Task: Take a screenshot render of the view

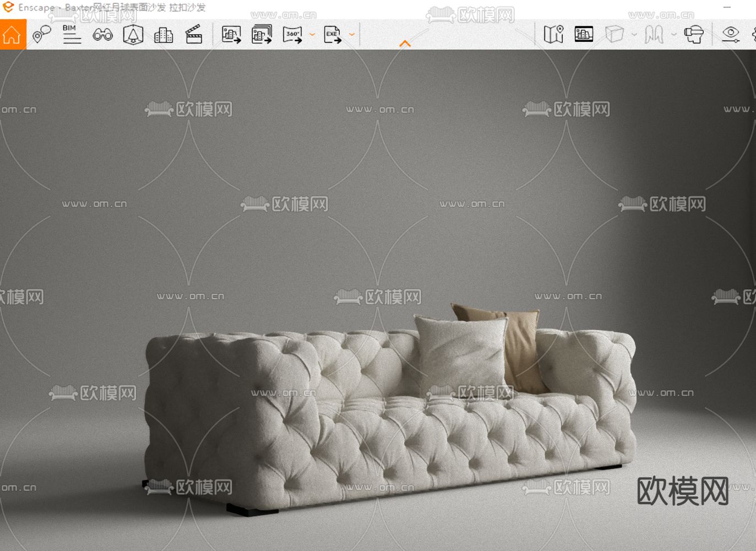Action: click(x=231, y=35)
